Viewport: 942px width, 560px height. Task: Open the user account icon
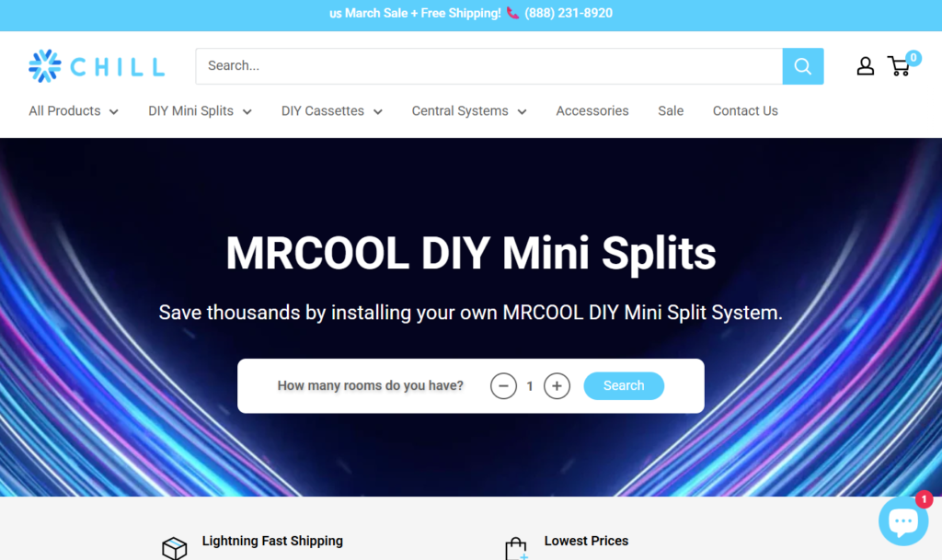[865, 66]
